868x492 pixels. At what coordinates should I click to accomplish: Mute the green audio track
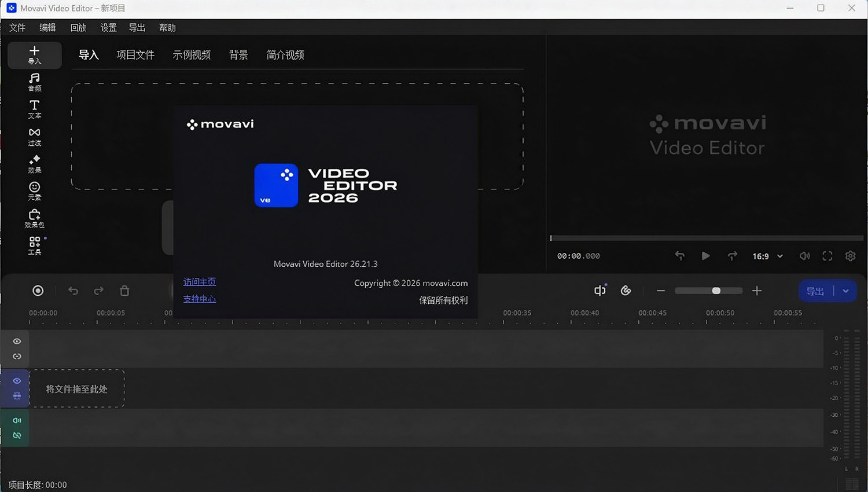[x=17, y=420]
